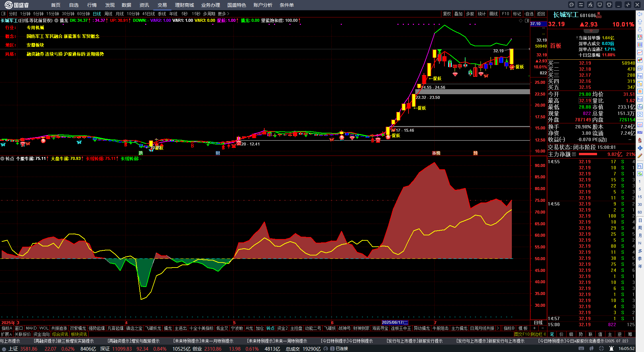Open news item 新股发行提示
Screen dimensions: 644x352
coord(415,341)
